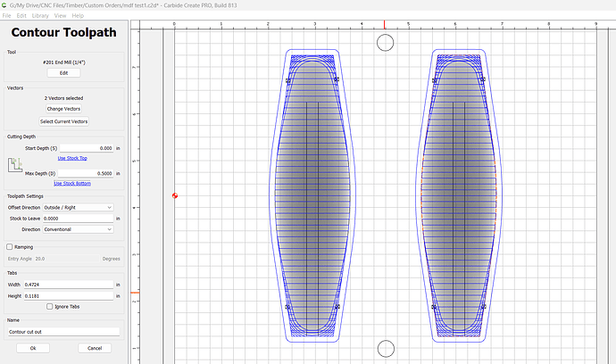Click the Use Stock Bottom link
This screenshot has width=616, height=364.
[72, 184]
